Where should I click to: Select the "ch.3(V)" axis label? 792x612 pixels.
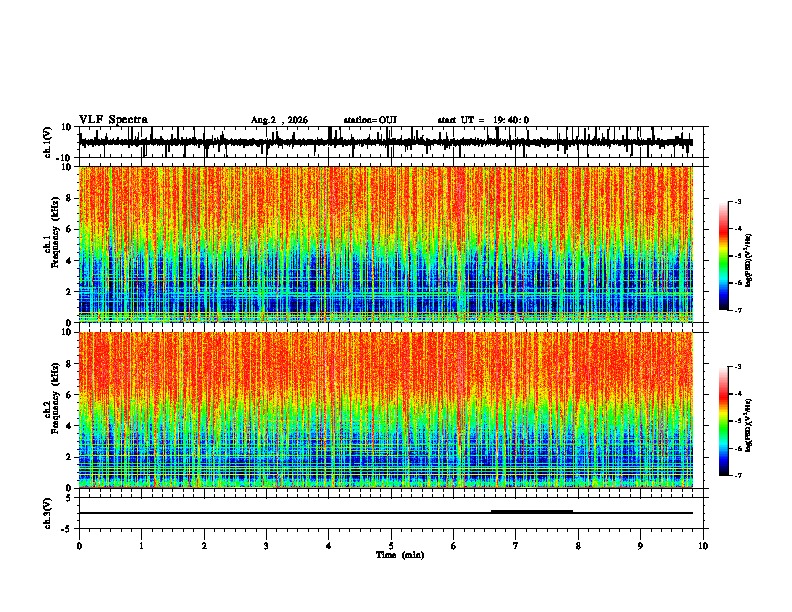pos(48,513)
